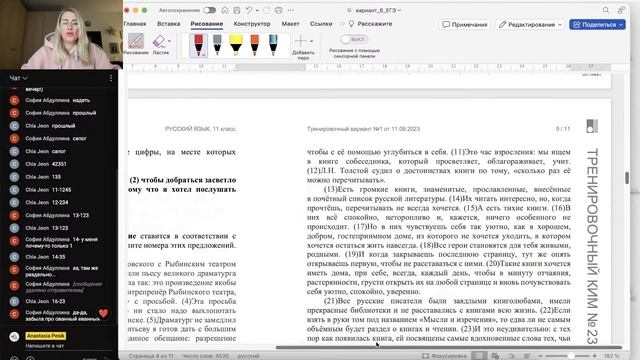Click the Print icon in title bar
The height and width of the screenshot is (360, 640).
278,10
